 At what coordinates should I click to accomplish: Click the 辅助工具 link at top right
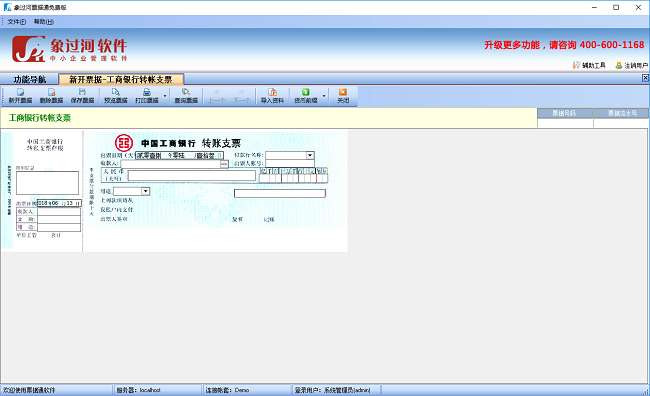pos(589,65)
